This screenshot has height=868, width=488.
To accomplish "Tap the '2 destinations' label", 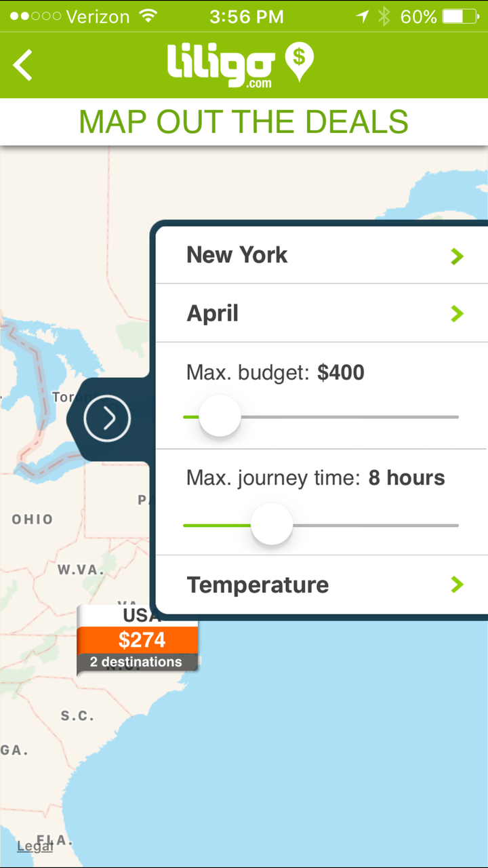I will pyautogui.click(x=136, y=662).
